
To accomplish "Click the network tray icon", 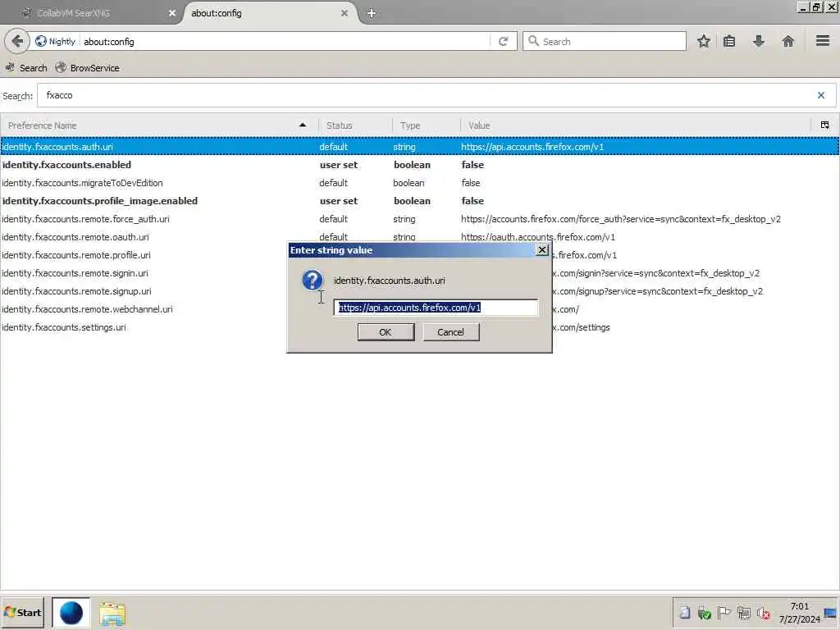I will (743, 613).
